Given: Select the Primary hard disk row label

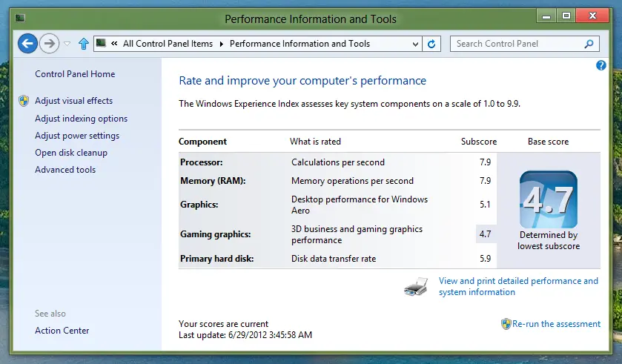Looking at the screenshot, I should pos(217,259).
